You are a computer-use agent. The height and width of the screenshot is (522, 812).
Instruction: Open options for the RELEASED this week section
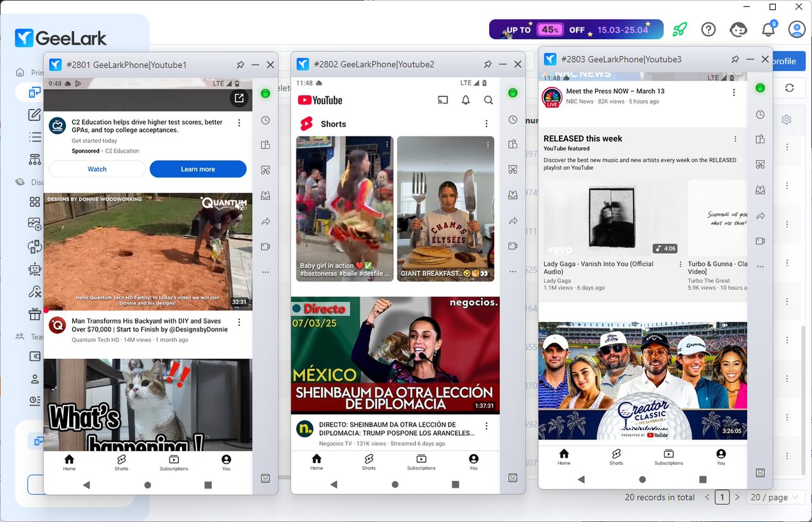(735, 139)
